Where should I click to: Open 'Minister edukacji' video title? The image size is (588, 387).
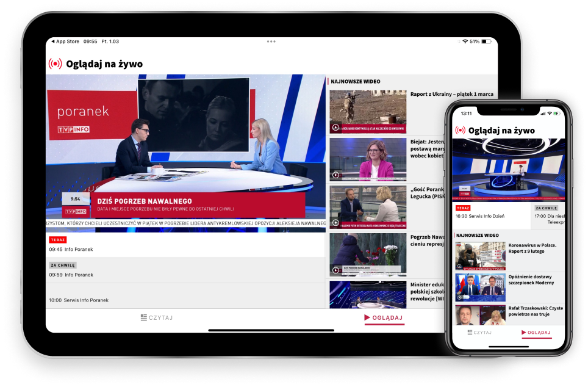point(427,292)
